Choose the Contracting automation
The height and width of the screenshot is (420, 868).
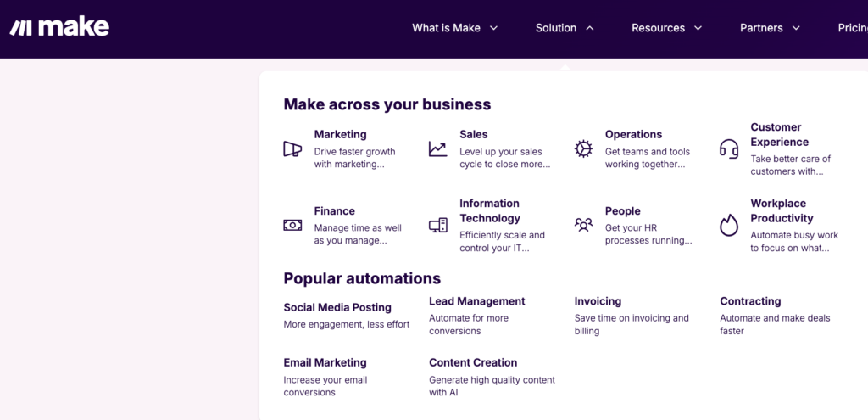pos(750,301)
